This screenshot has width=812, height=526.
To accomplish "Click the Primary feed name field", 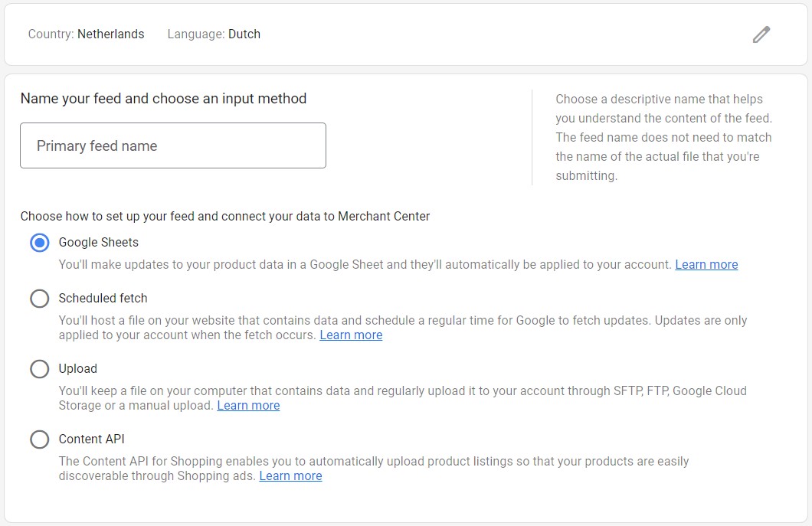I will [173, 145].
